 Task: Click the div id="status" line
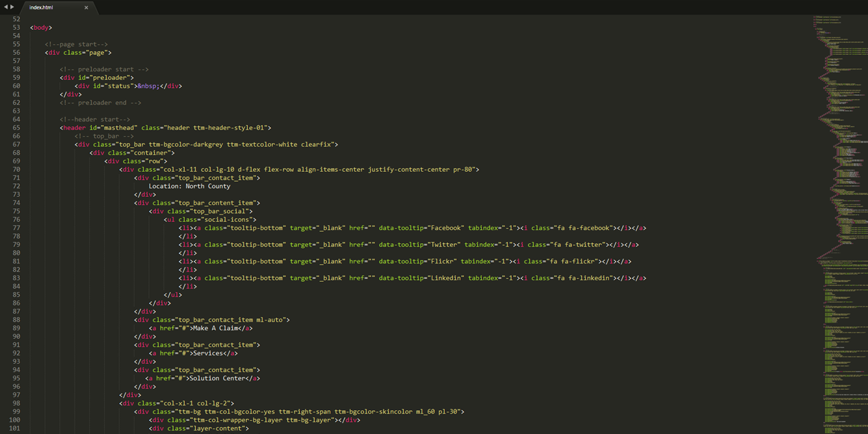pos(128,86)
